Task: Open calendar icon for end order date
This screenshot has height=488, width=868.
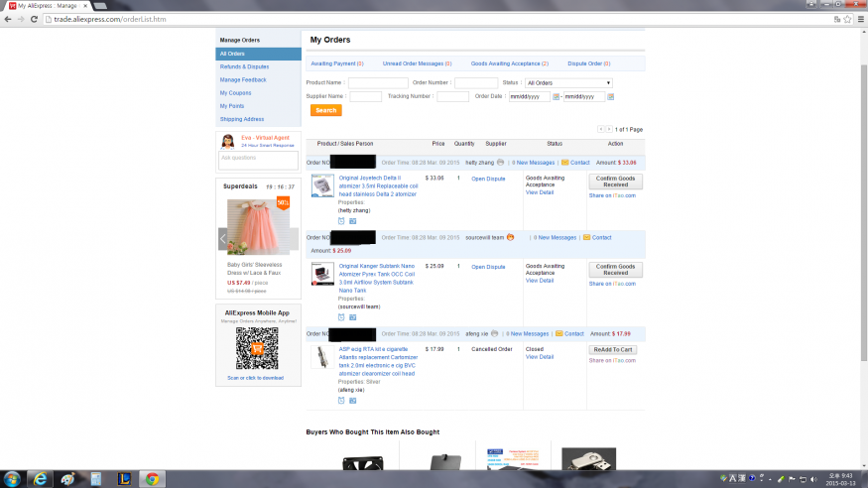Action: point(611,97)
